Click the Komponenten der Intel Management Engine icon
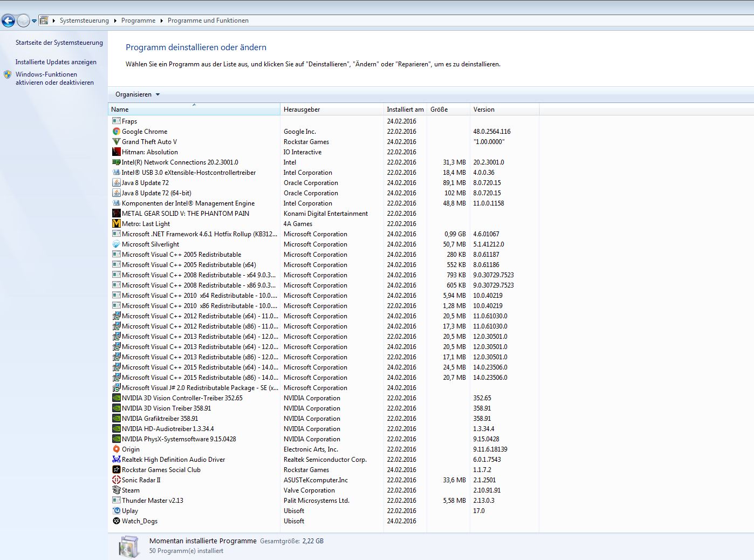The height and width of the screenshot is (560, 754). pos(116,203)
